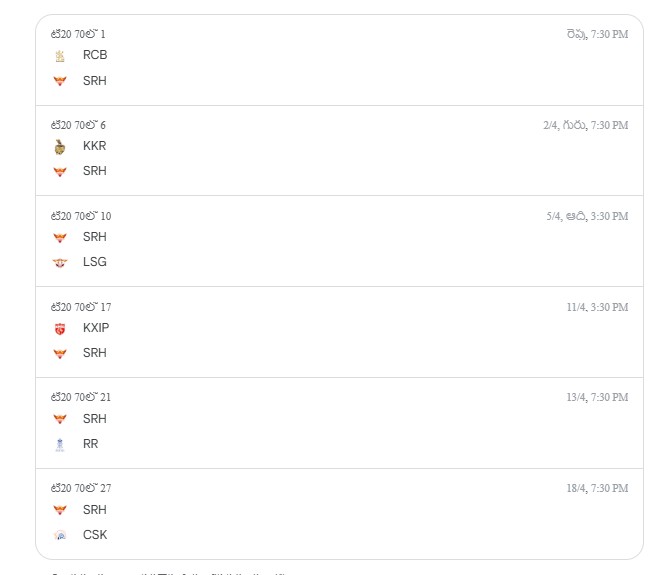Click the 18/4 7:30 PM match time

click(x=597, y=489)
